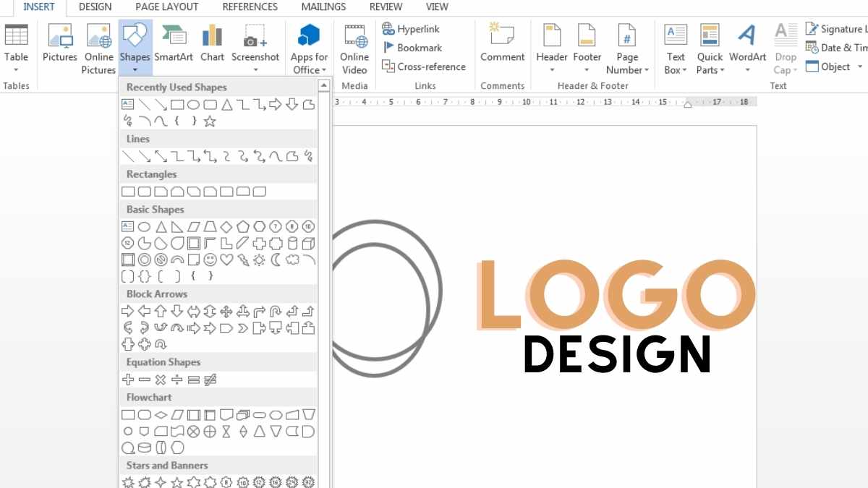Switch to the REVIEW tab
The image size is (868, 488).
[x=385, y=7]
